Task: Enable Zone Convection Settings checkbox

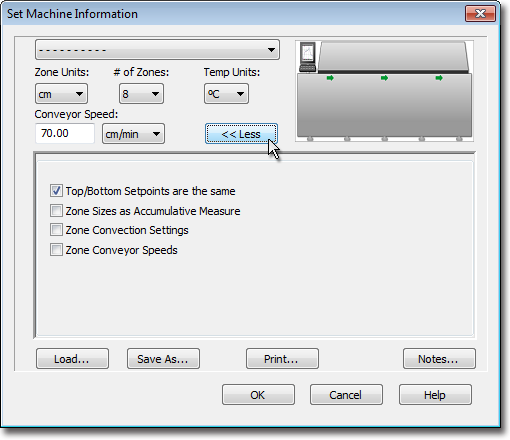Action: pos(56,230)
